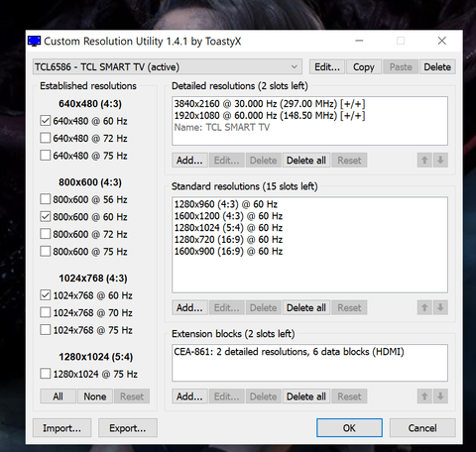Click the blue monitor app icon in title bar
476x452 pixels.
click(34, 42)
